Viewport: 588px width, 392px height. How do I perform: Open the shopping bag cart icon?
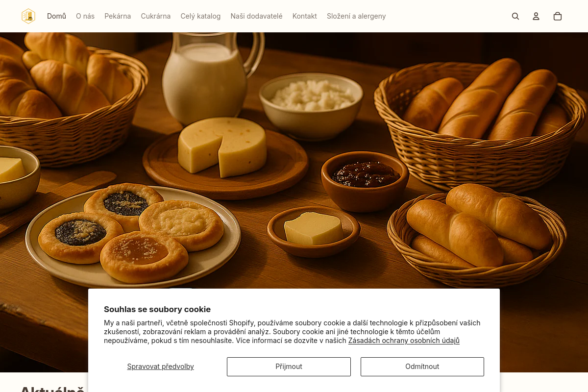coord(558,16)
